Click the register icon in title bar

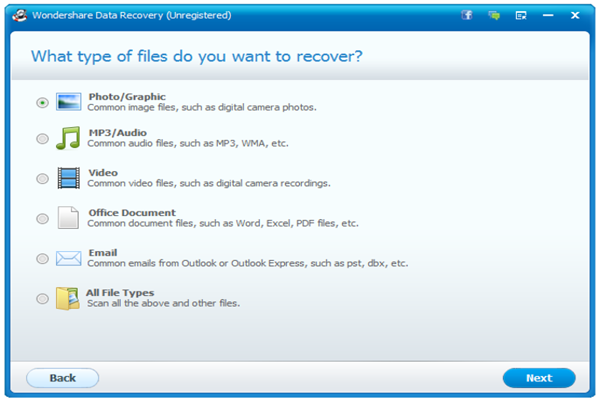(x=521, y=15)
